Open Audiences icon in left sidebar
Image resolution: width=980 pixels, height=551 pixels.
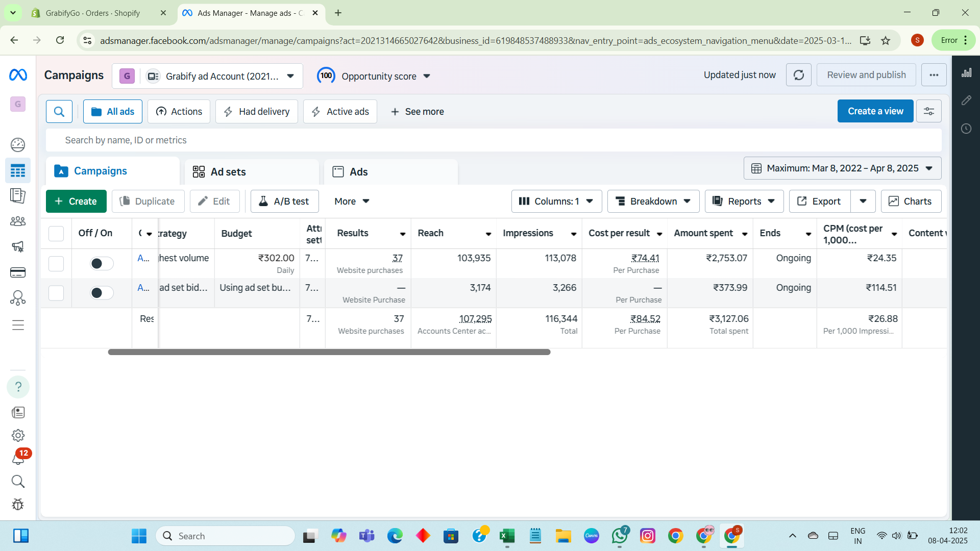coord(18,221)
